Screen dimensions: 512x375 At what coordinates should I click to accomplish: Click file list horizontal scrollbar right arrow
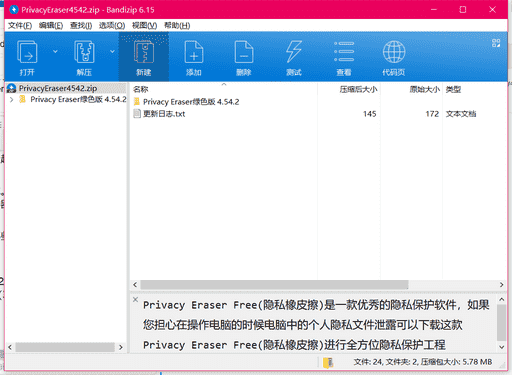tap(502, 285)
